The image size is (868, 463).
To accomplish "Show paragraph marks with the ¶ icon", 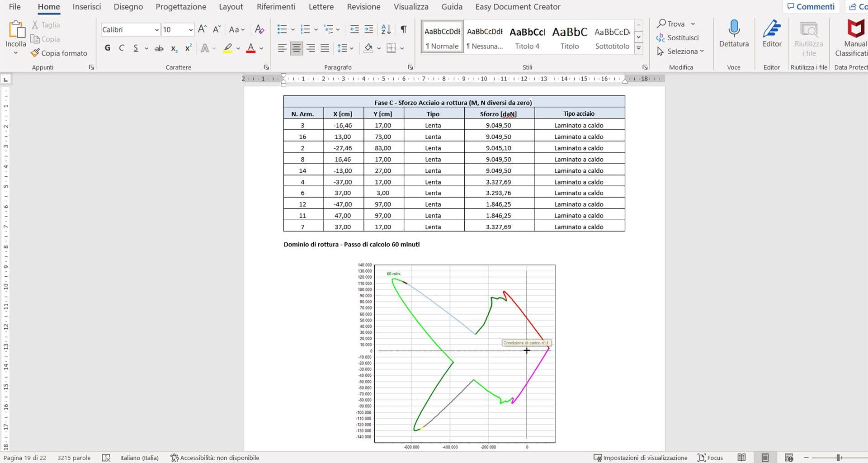I will [403, 29].
